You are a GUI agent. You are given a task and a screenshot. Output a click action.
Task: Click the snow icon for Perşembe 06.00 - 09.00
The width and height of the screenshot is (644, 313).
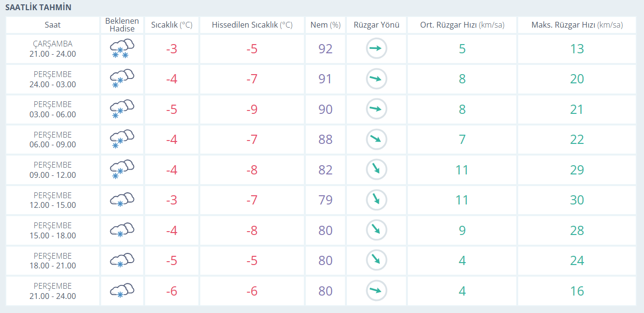[122, 140]
